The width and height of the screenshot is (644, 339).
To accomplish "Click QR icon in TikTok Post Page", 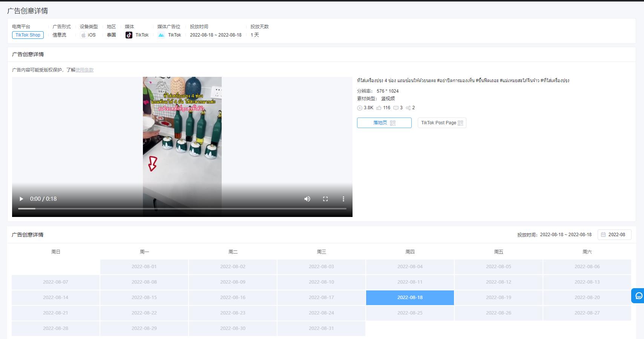I will (x=460, y=123).
